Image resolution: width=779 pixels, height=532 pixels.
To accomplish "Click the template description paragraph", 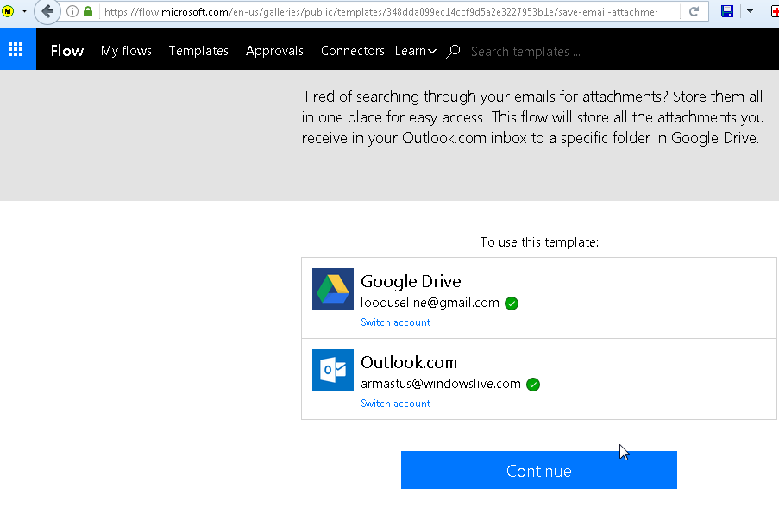I will click(532, 117).
